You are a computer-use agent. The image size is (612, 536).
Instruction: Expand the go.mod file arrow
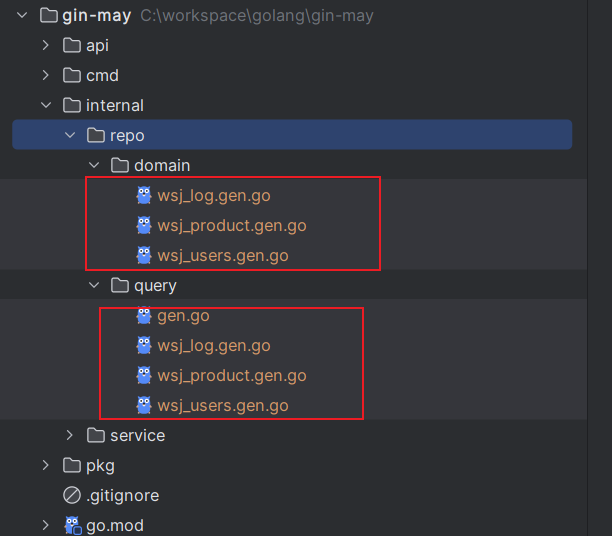(x=45, y=525)
